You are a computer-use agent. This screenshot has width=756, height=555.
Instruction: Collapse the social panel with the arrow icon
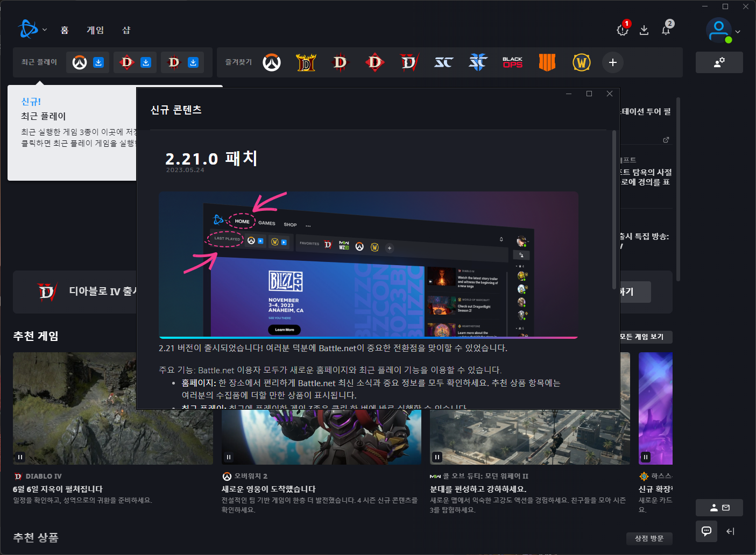click(730, 531)
